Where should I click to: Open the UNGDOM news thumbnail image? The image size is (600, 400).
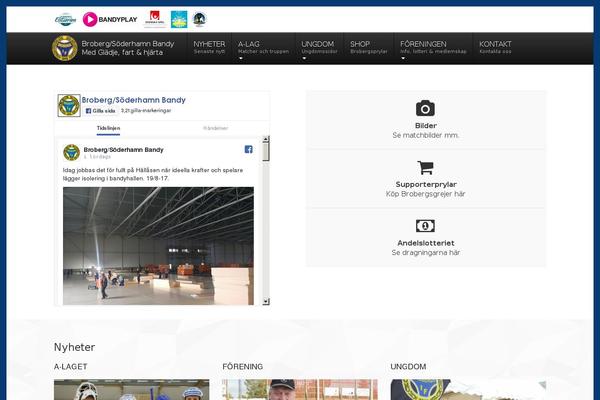click(468, 390)
